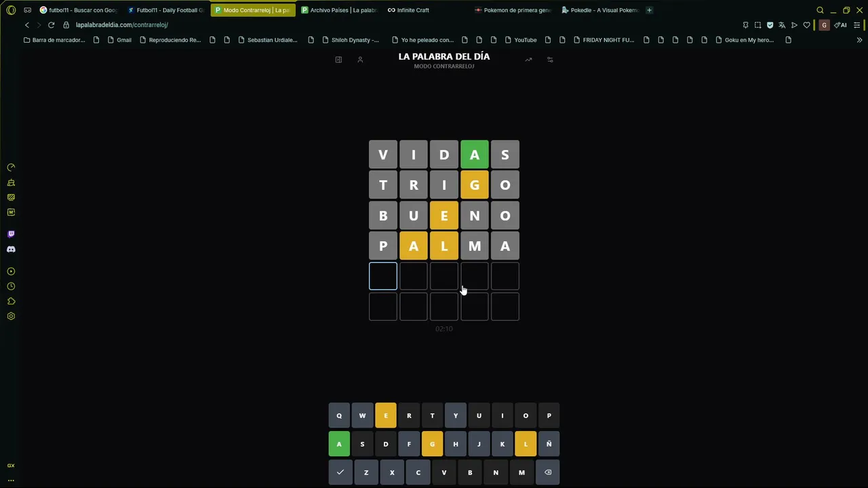Tap the yellow G key on keyboard
Viewport: 868px width, 488px height.
point(432,444)
